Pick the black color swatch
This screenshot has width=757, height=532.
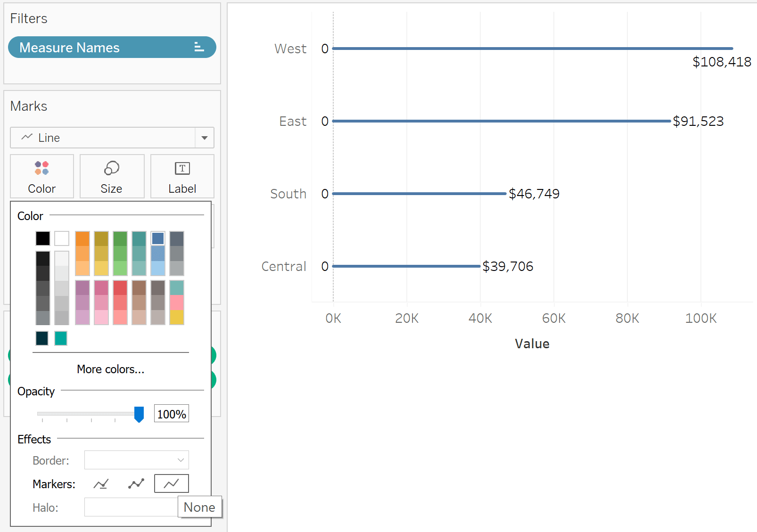43,238
